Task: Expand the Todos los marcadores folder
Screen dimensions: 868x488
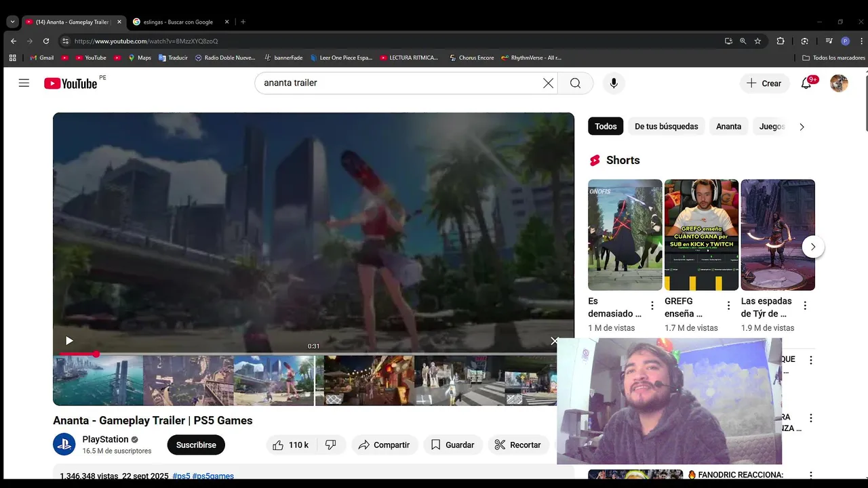Action: [x=833, y=58]
